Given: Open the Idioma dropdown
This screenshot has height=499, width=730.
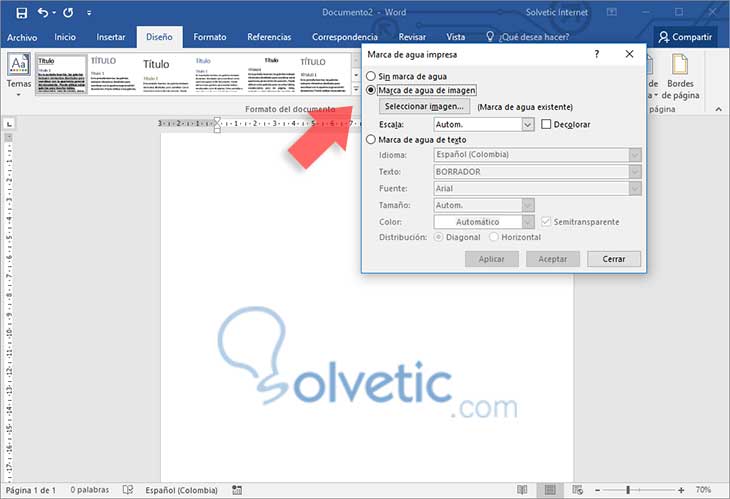Looking at the screenshot, I should click(x=635, y=155).
